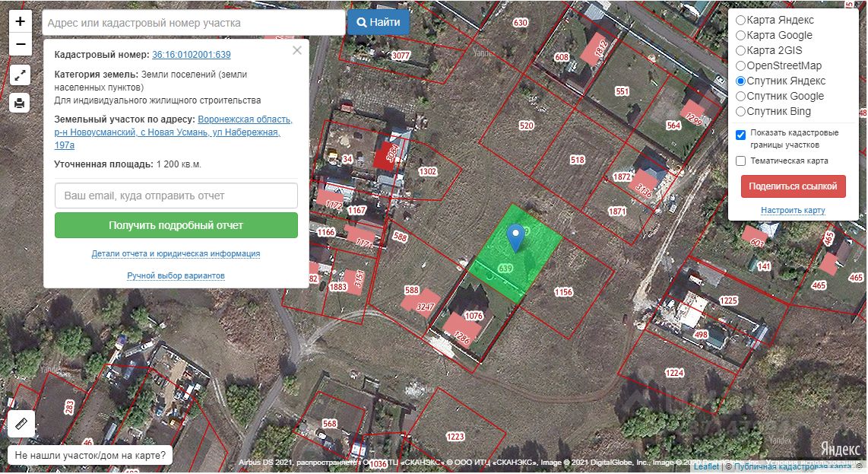Viewport: 868px width, 474px height.
Task: Select parcel labeled 1223 on map
Action: (455, 437)
